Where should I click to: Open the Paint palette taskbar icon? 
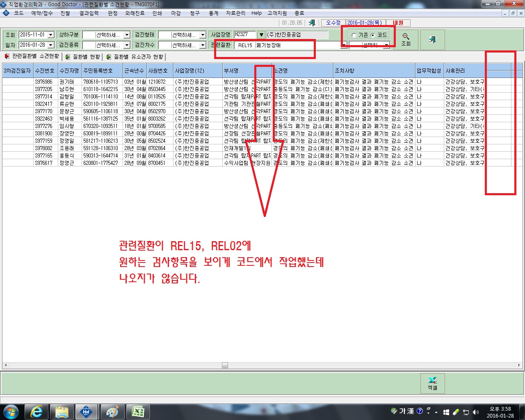112,412
